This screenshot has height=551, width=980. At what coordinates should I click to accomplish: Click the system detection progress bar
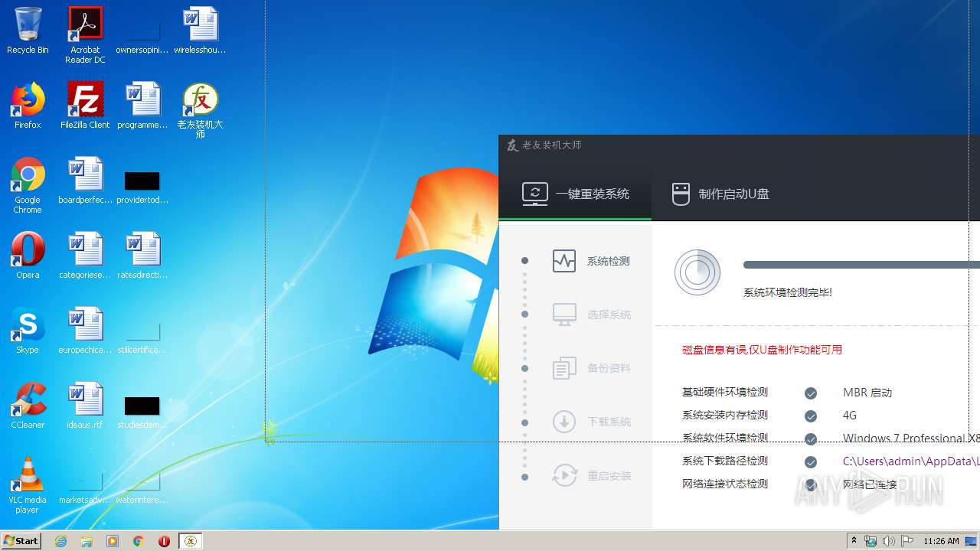pos(861,265)
